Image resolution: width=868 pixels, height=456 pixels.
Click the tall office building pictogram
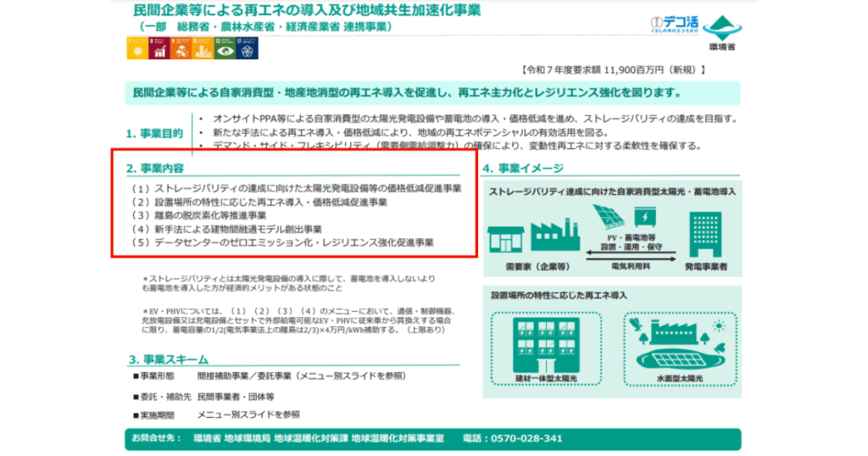tap(705, 234)
